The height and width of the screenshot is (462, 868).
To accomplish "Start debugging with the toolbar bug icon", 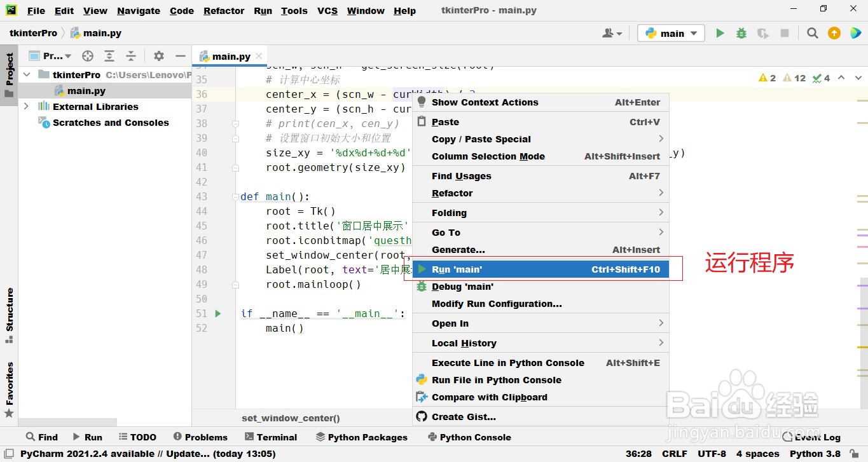I will point(741,33).
